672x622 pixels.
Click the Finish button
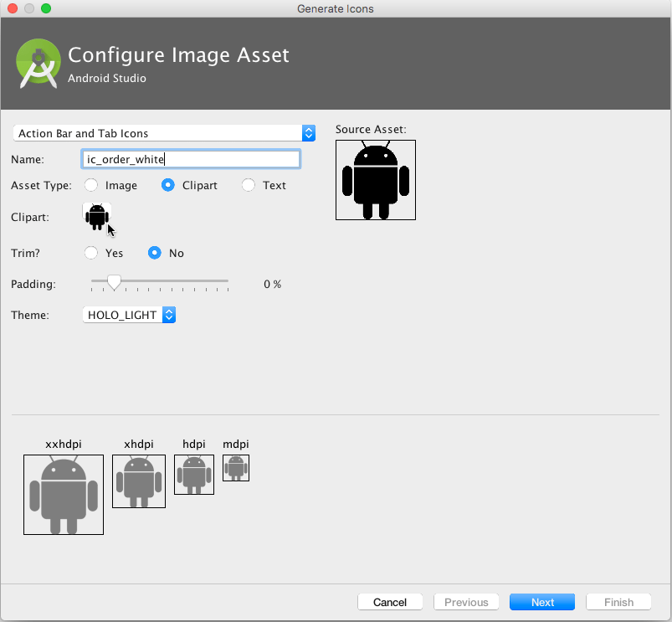pos(618,601)
